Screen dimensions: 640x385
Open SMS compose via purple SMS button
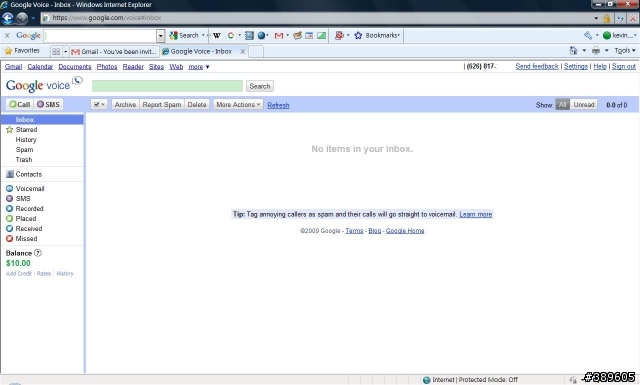tap(48, 105)
